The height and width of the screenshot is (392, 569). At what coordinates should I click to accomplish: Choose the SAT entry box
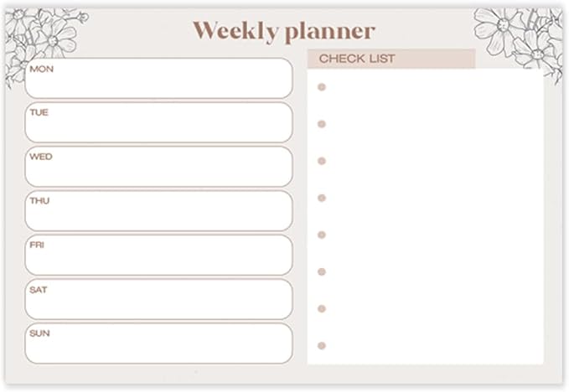click(158, 299)
